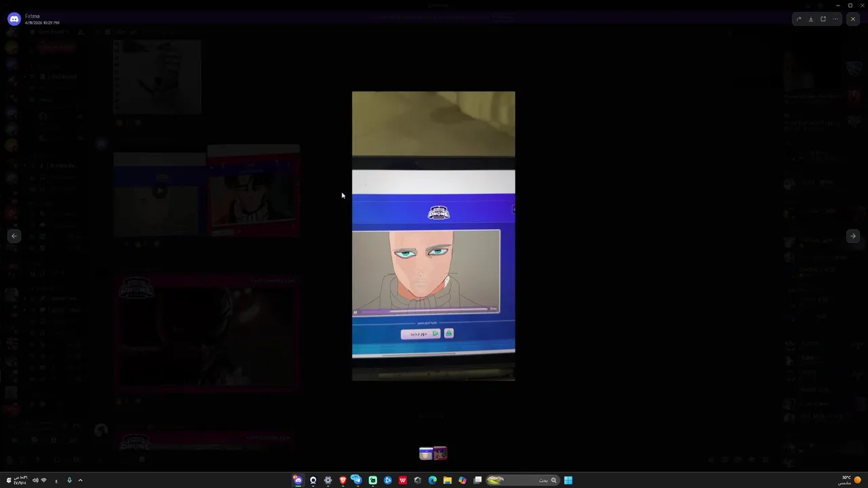Open Microsoft Edge from the taskbar
Screen dimensions: 868x488
click(x=433, y=480)
